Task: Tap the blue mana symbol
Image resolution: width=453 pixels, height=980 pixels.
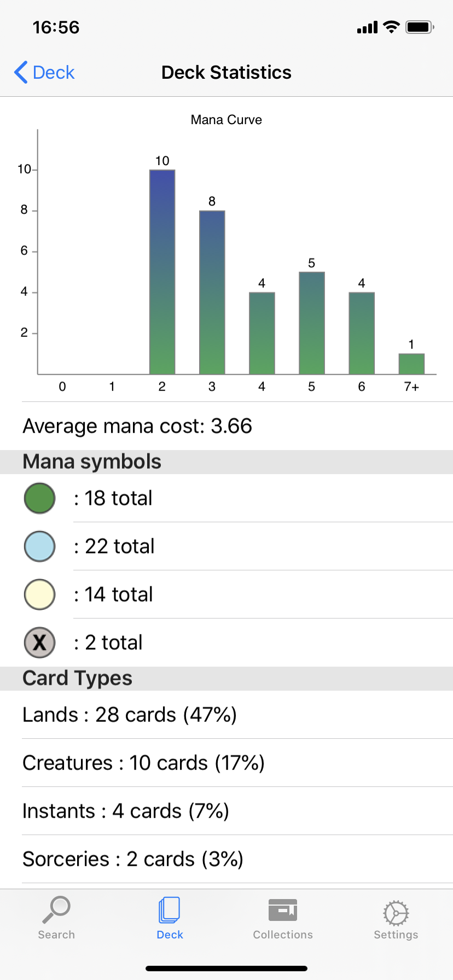Action: tap(39, 546)
